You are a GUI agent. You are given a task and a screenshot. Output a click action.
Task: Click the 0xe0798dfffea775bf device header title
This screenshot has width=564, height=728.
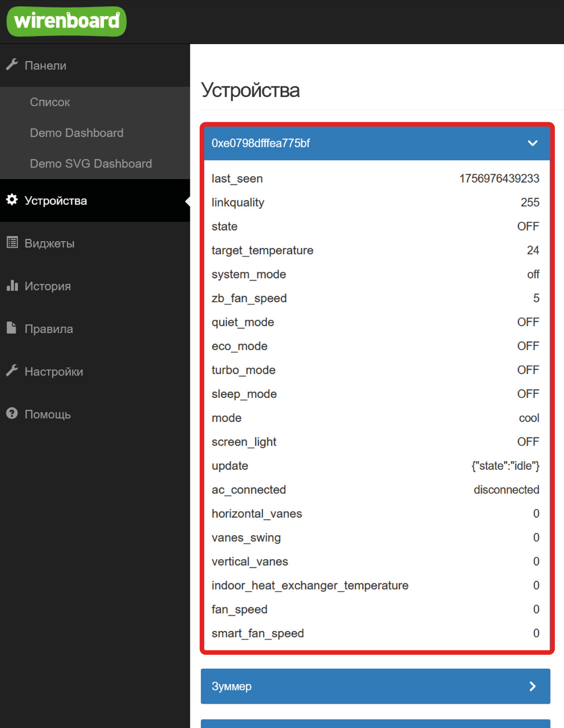(x=261, y=143)
